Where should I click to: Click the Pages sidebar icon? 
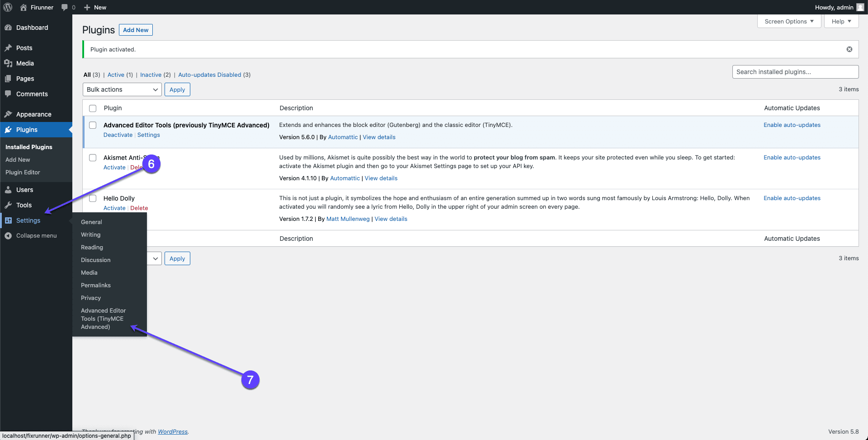(x=8, y=79)
